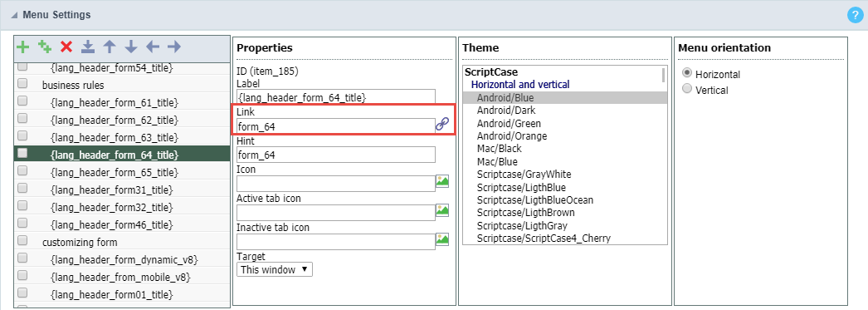
Task: Check the box for lang_header_form_61_title
Action: pos(22,101)
